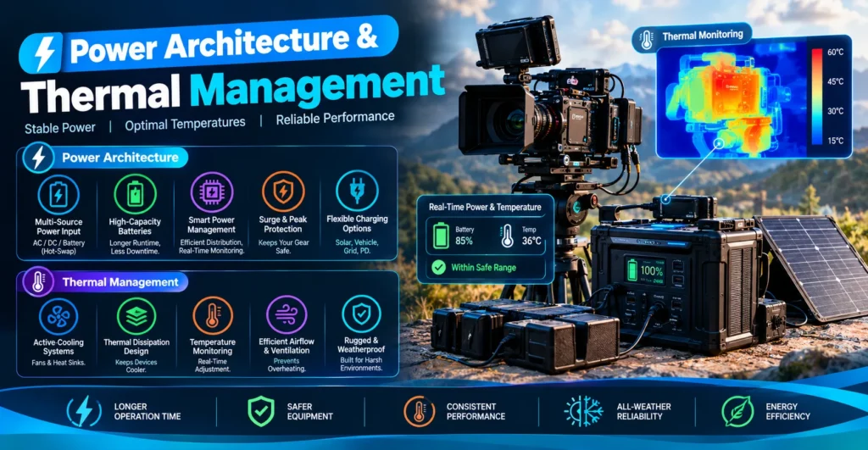Click the 'ENERGY EFFICIENCY' label
This screenshot has width=868, height=450.
pyautogui.click(x=787, y=411)
